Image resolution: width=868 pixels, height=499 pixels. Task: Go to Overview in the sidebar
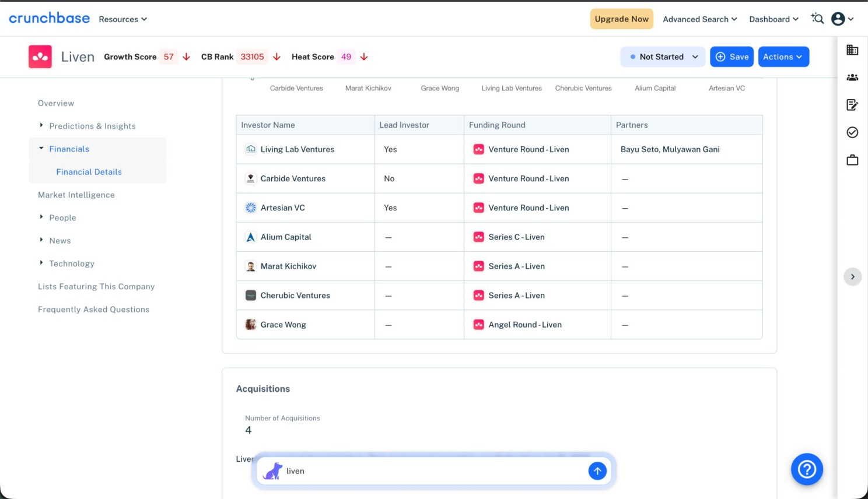click(x=56, y=103)
